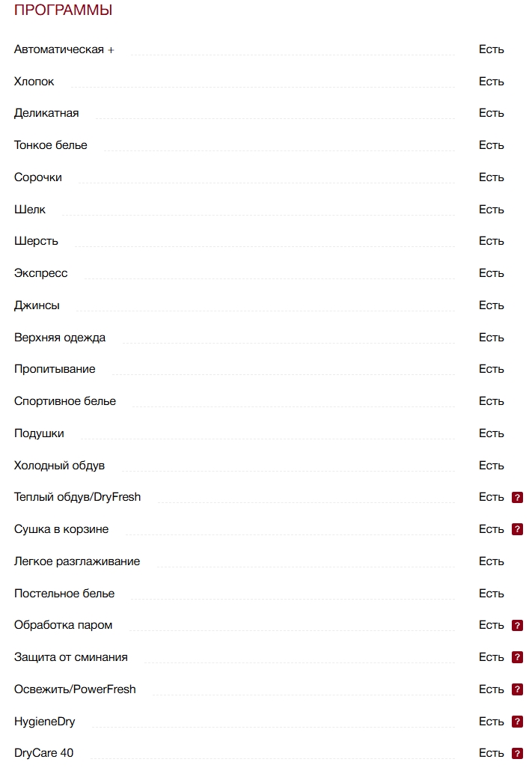Click the Постельное белье label
532x774 pixels.
tap(64, 594)
